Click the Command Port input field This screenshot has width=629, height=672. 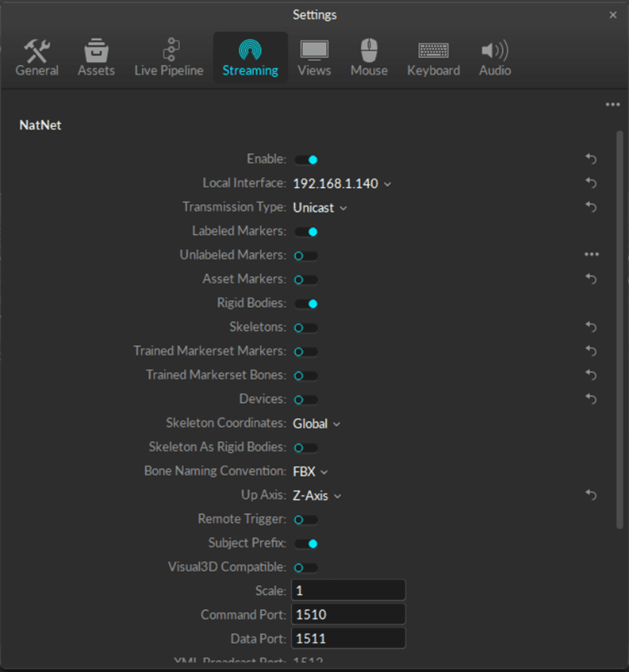point(348,615)
